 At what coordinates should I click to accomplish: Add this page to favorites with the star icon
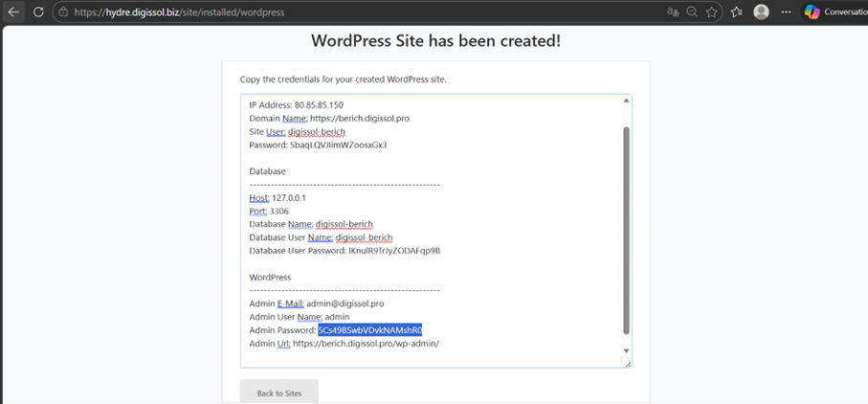click(712, 12)
